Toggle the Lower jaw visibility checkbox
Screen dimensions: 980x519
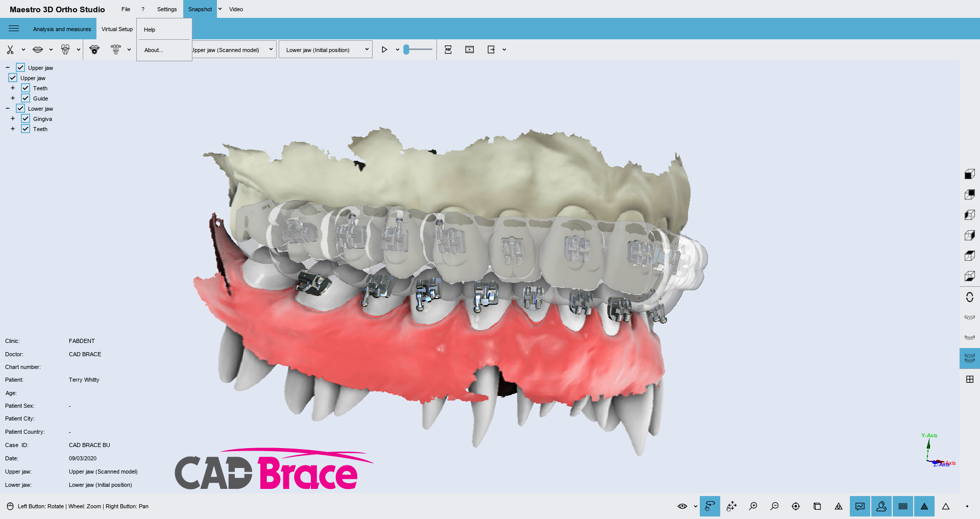click(x=20, y=109)
